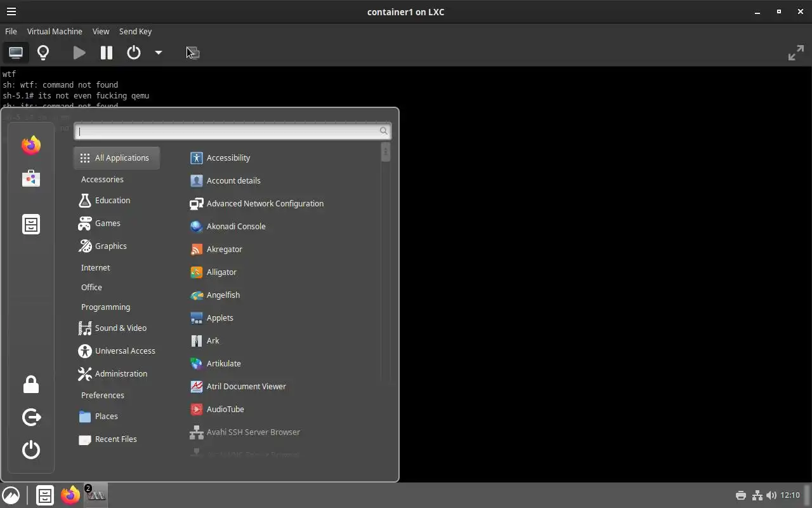Open the Files favorite in the menu sidebar
Screen dimensions: 812x508
[31, 224]
